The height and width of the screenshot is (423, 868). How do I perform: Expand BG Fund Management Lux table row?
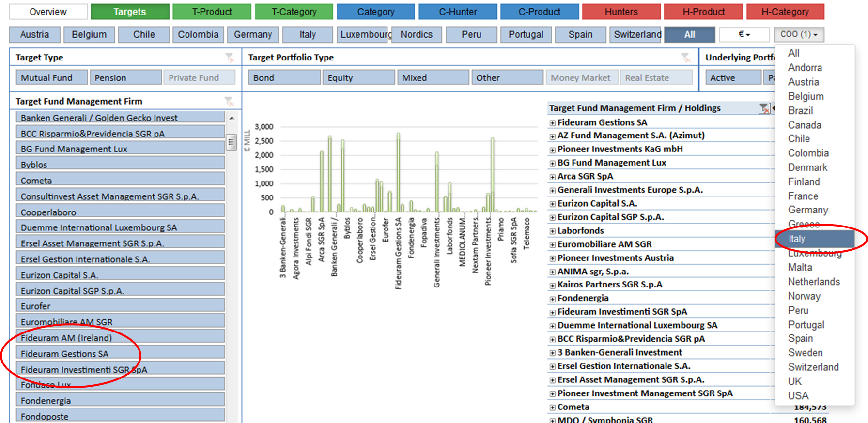point(552,164)
